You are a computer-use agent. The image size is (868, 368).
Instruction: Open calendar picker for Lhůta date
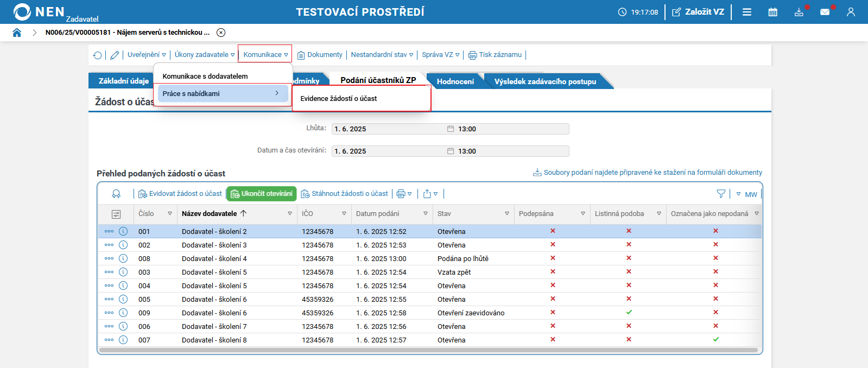coord(451,129)
